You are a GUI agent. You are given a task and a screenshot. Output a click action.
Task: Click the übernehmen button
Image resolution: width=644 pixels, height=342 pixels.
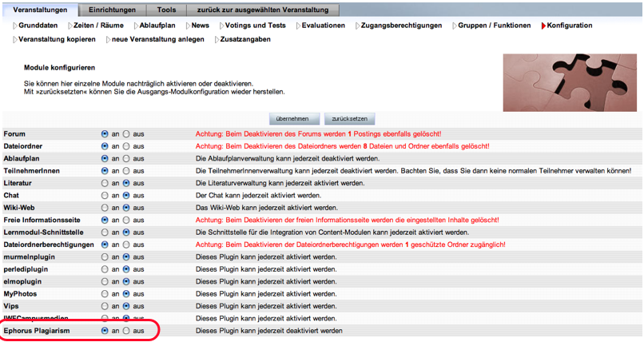click(x=295, y=118)
